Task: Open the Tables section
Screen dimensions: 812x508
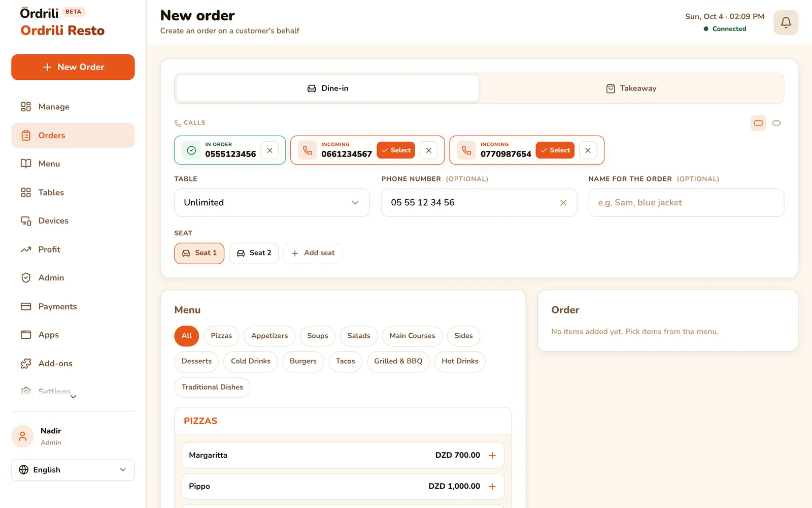Action: point(73,193)
